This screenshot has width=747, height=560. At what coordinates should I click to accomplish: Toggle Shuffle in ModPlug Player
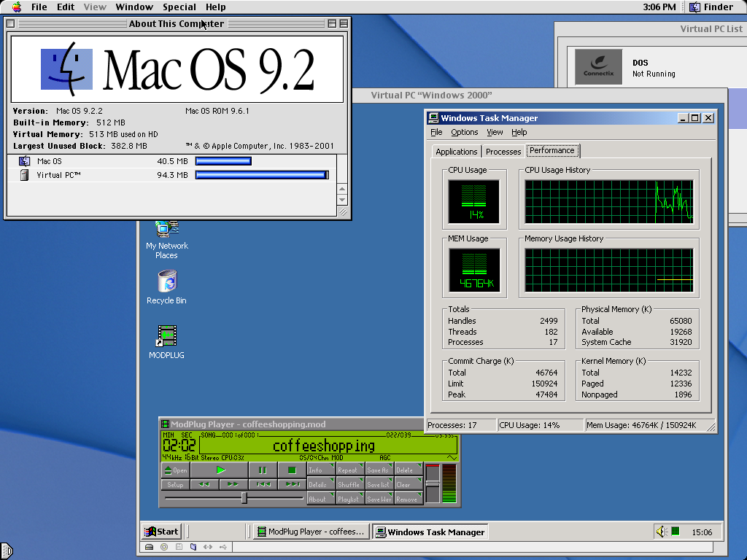pos(350,484)
